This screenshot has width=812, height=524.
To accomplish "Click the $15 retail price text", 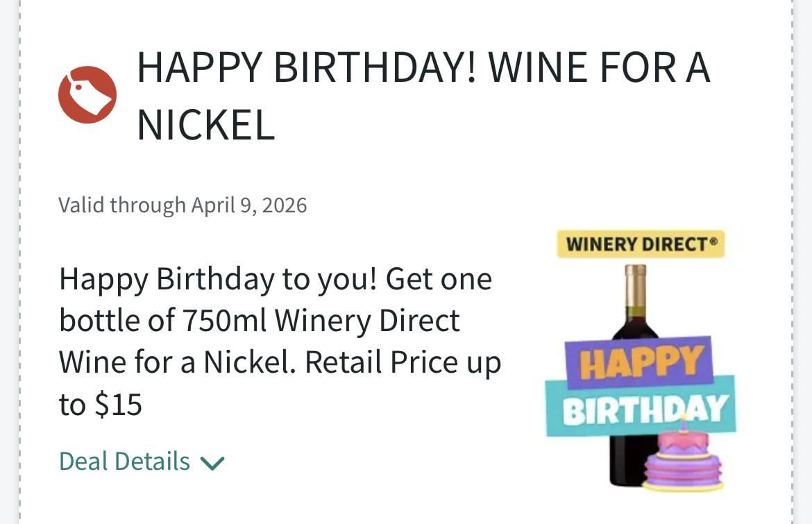I will [x=118, y=405].
